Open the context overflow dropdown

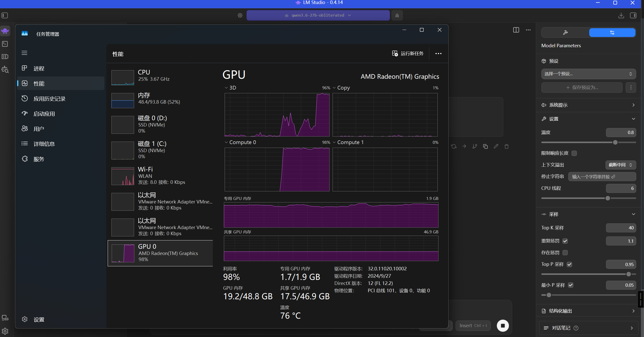click(x=621, y=165)
